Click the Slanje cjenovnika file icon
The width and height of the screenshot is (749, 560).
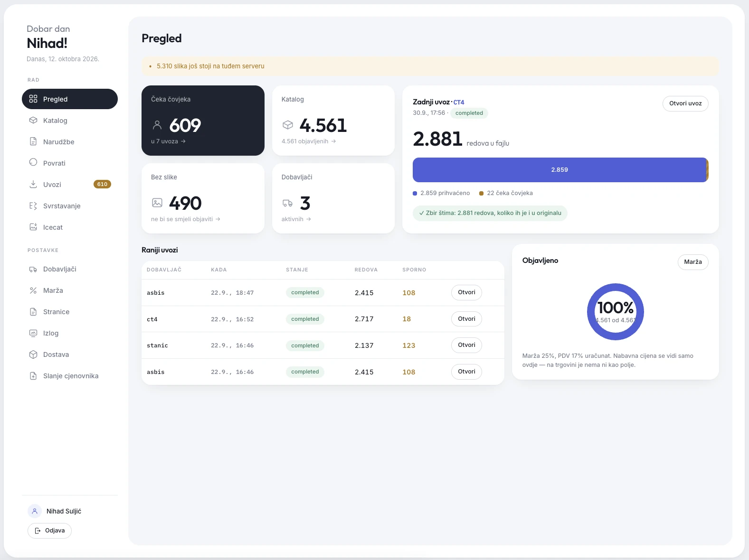pos(33,376)
